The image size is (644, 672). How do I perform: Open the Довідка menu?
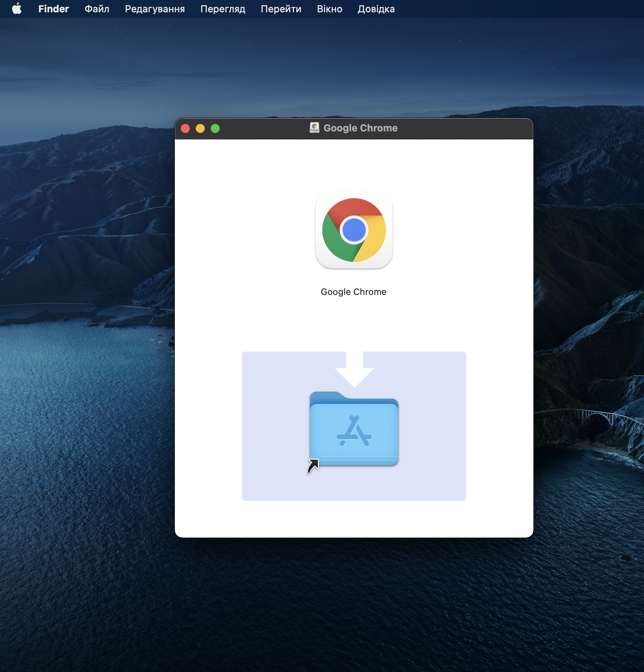(376, 9)
